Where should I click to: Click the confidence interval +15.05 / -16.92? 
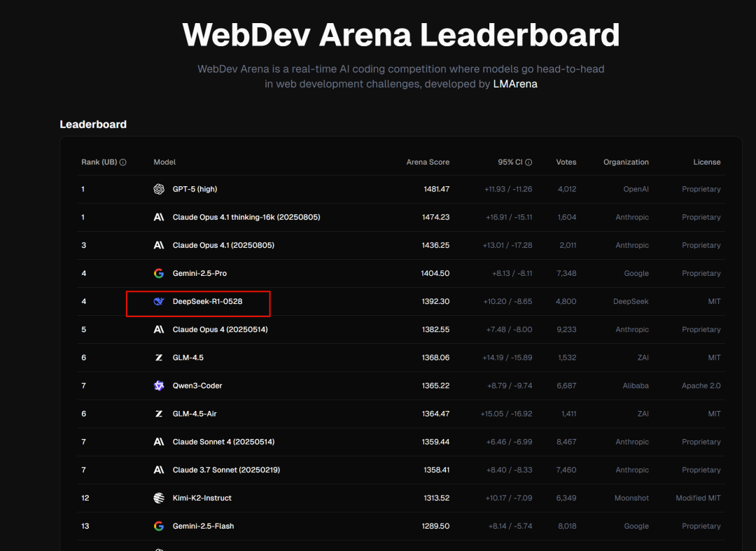tap(506, 414)
